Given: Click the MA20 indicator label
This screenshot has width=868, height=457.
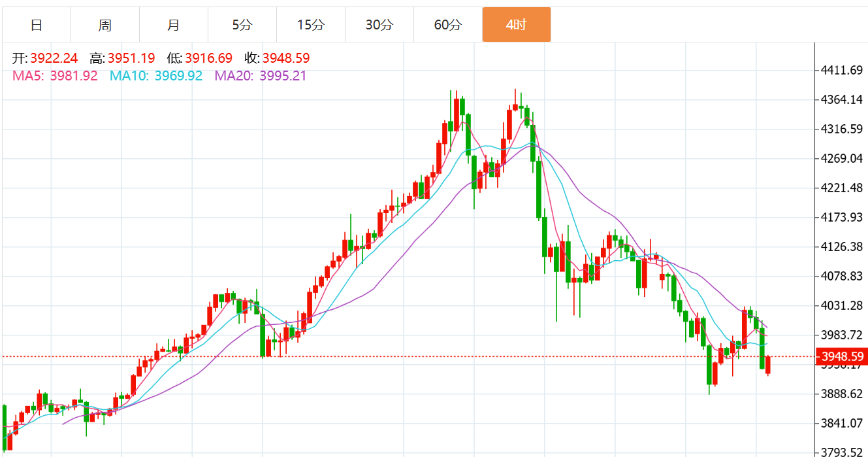Looking at the screenshot, I should [x=261, y=76].
